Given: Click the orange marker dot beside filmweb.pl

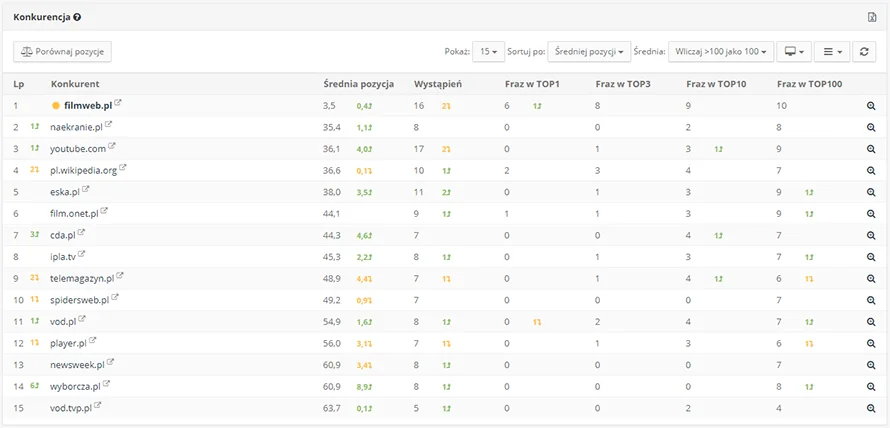Looking at the screenshot, I should pyautogui.click(x=56, y=105).
